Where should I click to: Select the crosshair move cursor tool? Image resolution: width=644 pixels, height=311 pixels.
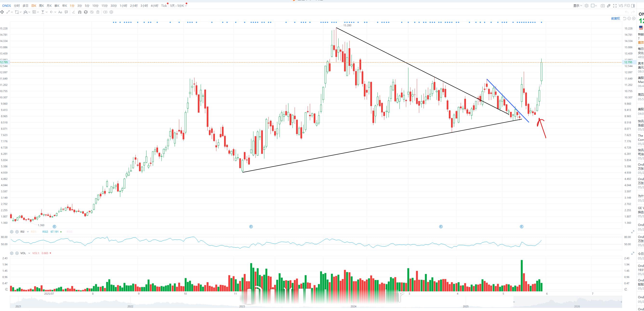pos(2,12)
